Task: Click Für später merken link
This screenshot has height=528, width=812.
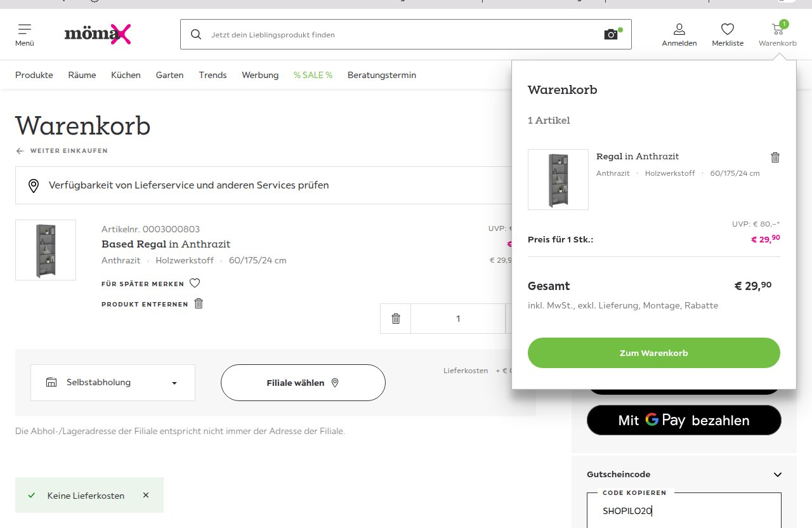Action: tap(143, 284)
